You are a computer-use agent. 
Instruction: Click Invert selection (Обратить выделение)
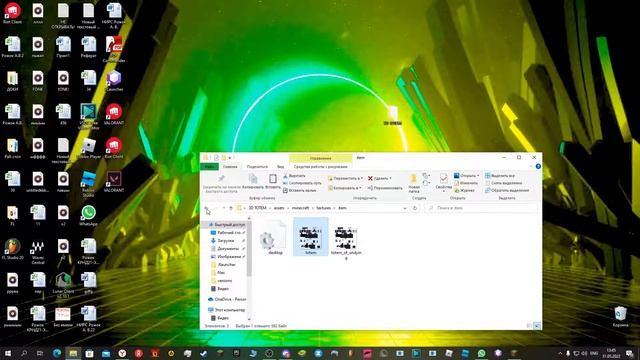(507, 190)
